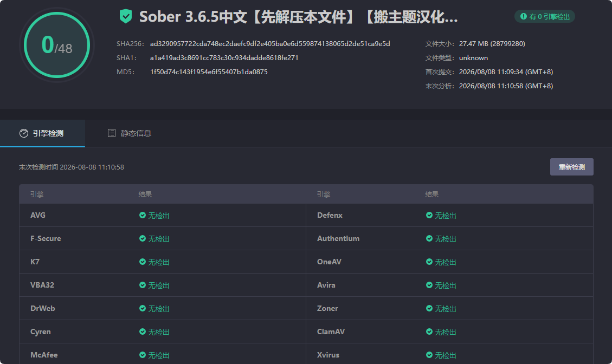Click the green check icon in K7 row
612x364 pixels.
[143, 262]
